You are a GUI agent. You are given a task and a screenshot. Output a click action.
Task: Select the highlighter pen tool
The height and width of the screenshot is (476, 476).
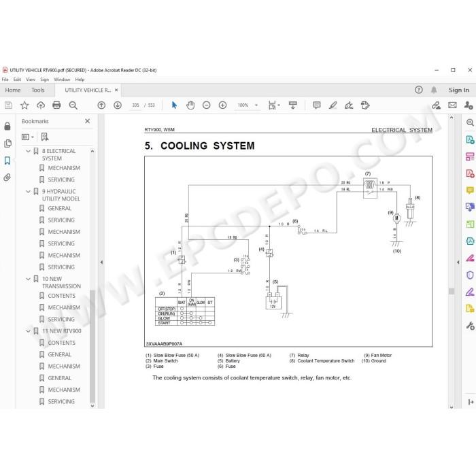333,105
